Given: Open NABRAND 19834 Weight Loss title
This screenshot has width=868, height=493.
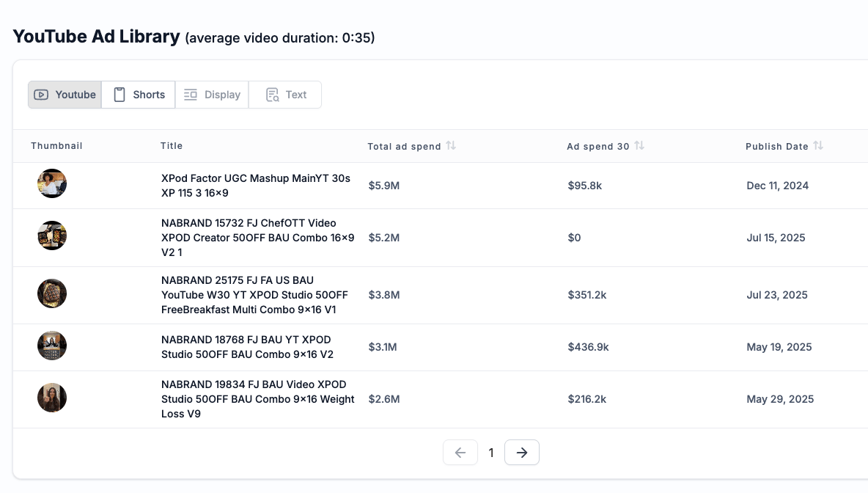Looking at the screenshot, I should (257, 399).
